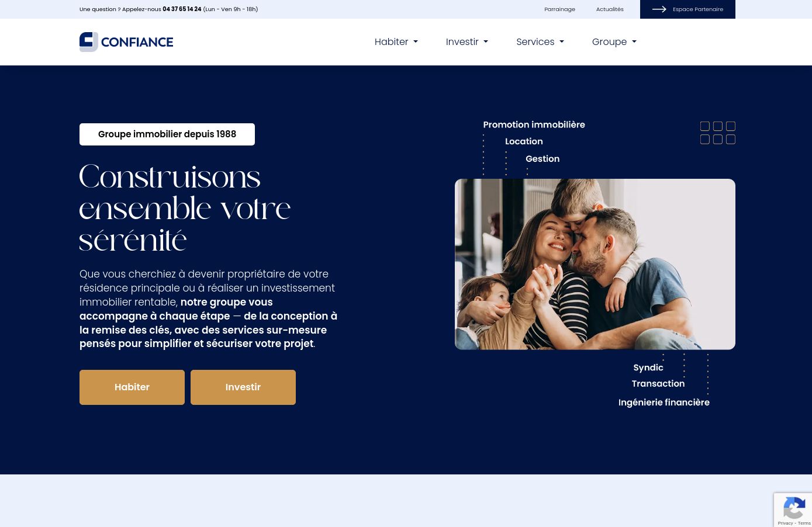Click the reCAPTCHA badge icon
The image size is (812, 527).
click(x=794, y=510)
